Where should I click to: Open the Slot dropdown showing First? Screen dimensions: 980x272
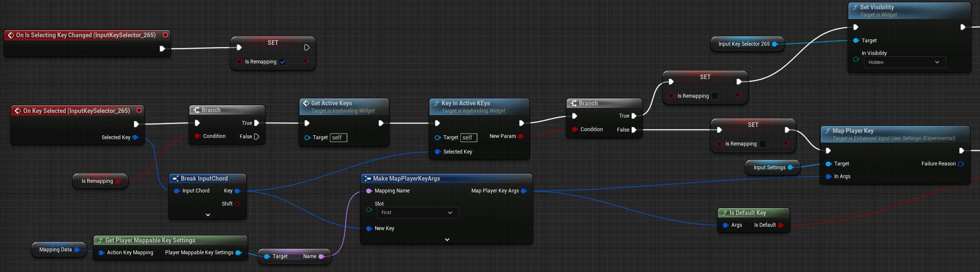pos(417,213)
